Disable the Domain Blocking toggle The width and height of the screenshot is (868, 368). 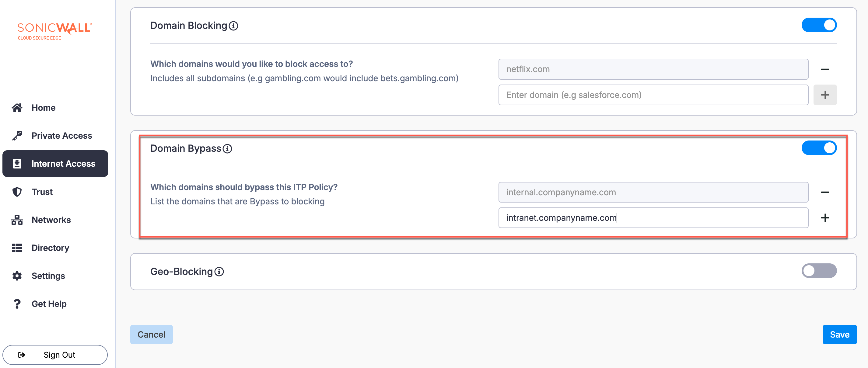pos(819,25)
